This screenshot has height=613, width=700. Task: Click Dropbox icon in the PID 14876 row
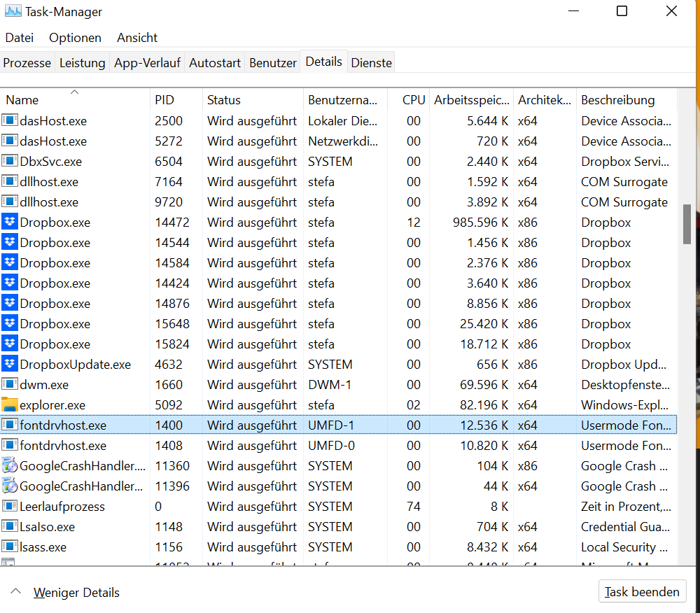pyautogui.click(x=9, y=303)
